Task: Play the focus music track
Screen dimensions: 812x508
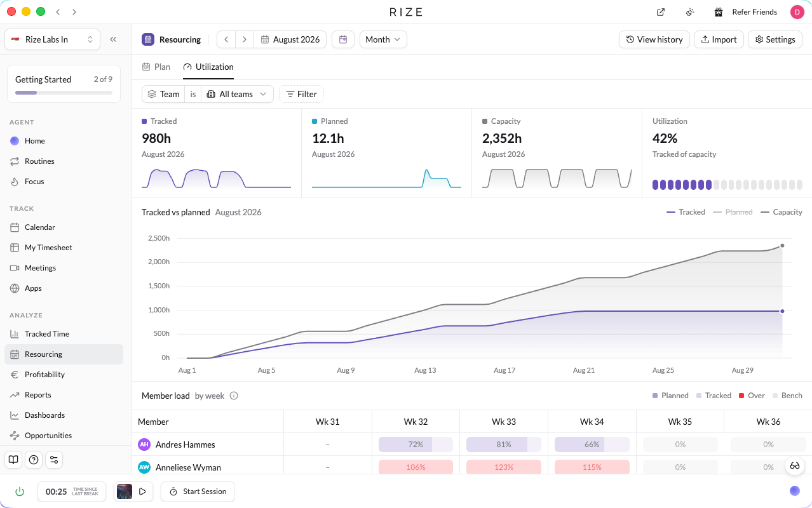Action: 142,491
